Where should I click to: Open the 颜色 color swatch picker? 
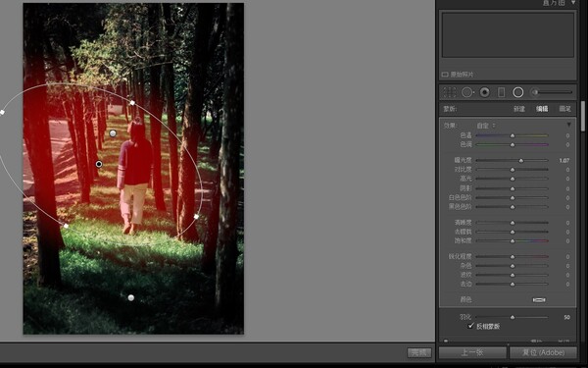[539, 299]
